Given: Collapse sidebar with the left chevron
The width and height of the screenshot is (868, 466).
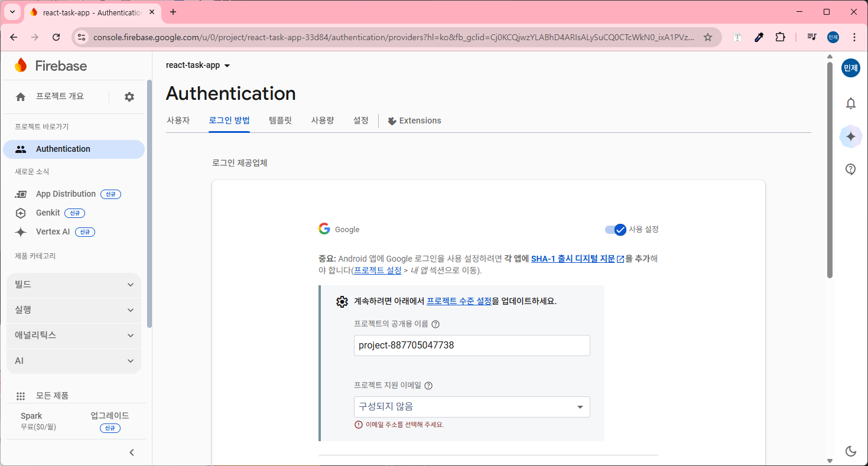Looking at the screenshot, I should 132,452.
